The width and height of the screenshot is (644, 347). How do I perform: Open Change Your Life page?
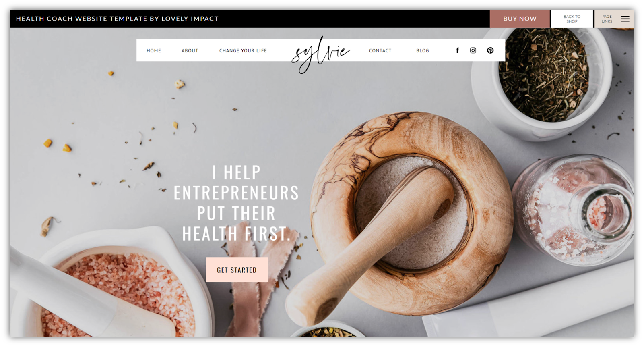243,51
